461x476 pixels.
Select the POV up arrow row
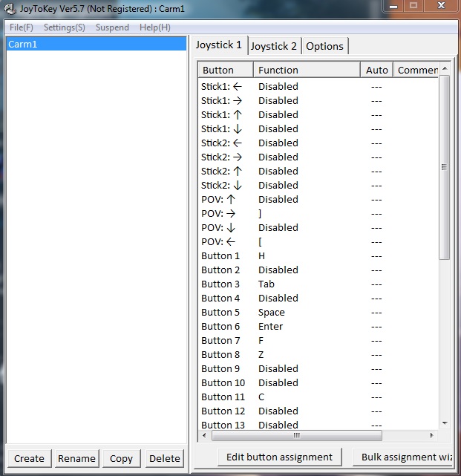tap(318, 200)
